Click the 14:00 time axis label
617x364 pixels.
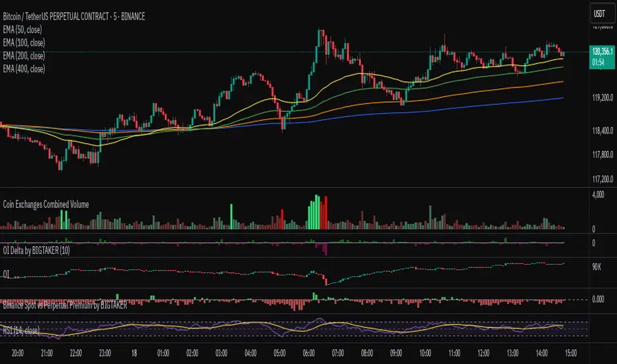[x=542, y=353]
